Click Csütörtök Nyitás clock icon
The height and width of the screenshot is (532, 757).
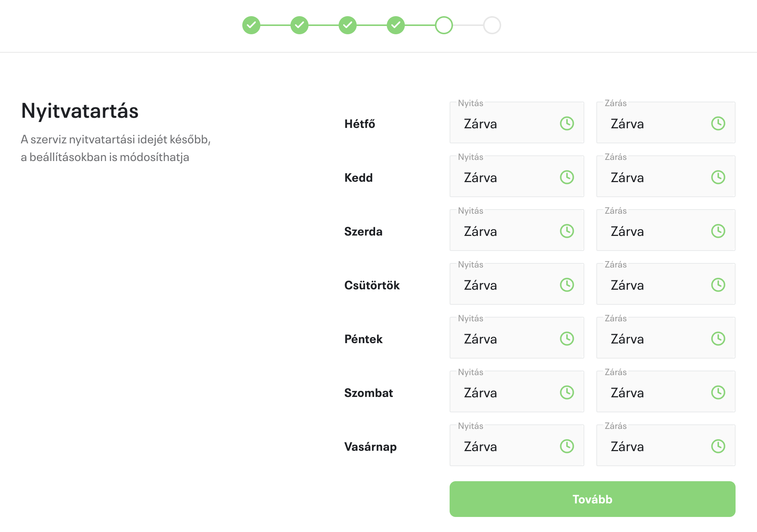point(567,285)
